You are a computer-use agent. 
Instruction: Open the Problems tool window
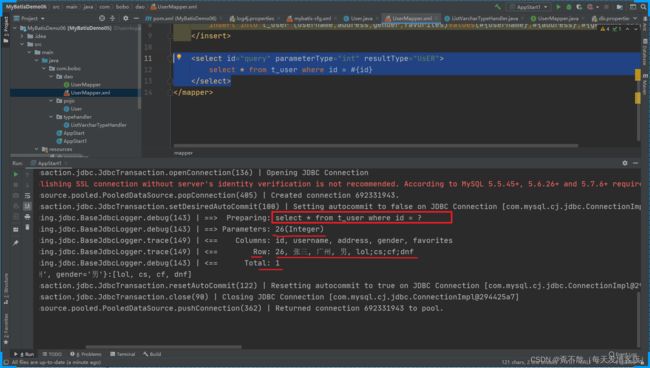[86, 354]
